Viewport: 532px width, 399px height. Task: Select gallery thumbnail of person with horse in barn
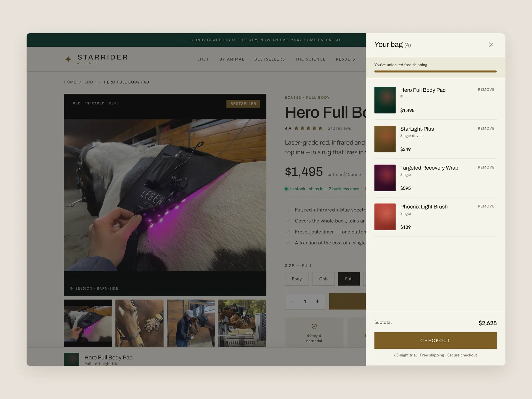191,323
